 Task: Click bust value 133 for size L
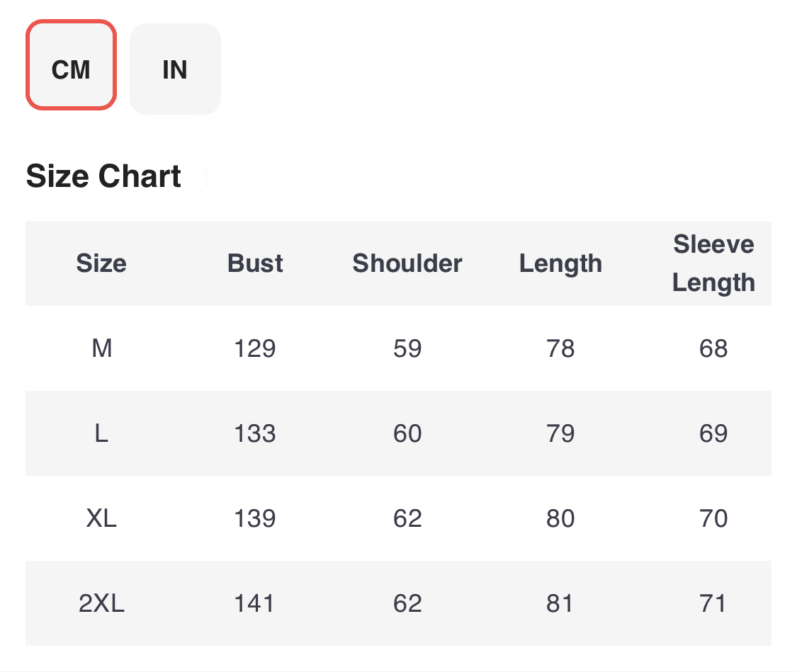[x=254, y=433]
